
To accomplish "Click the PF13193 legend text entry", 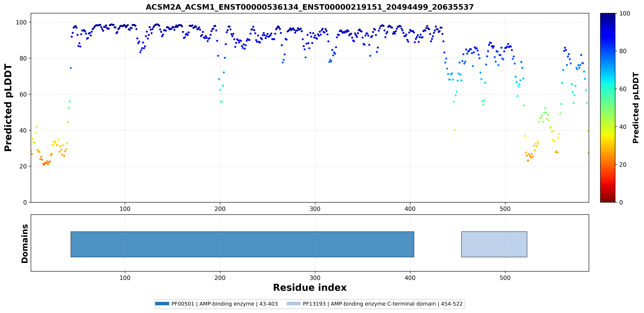I will tap(383, 304).
